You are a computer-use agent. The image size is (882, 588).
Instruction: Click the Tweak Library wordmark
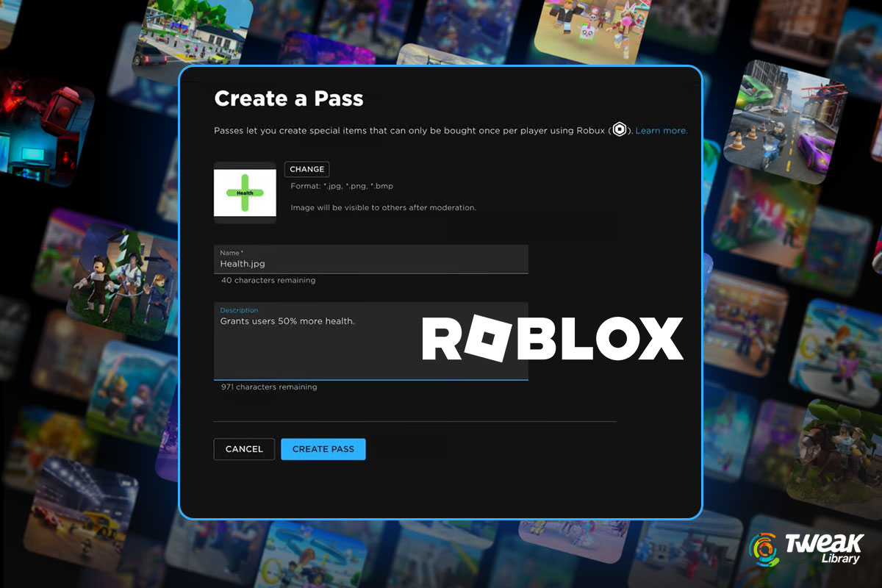click(x=826, y=548)
